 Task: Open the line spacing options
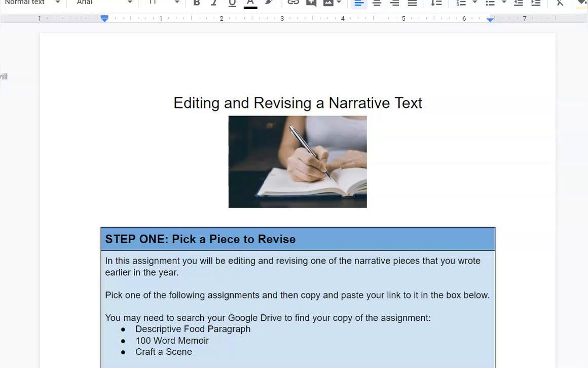coord(436,3)
